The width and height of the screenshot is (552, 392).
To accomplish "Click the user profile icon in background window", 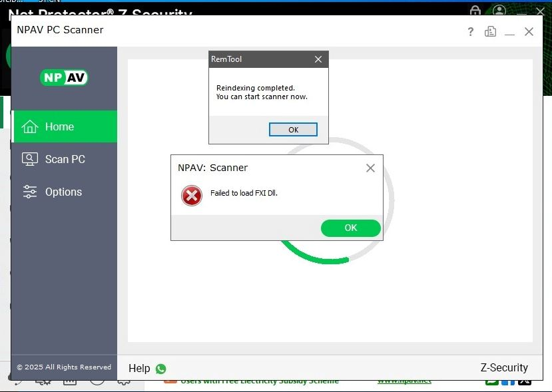I will click(499, 11).
